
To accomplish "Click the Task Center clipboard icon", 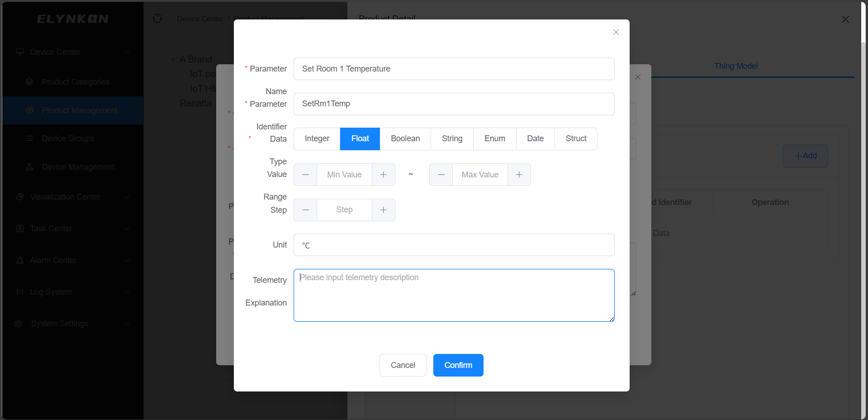I will [20, 229].
